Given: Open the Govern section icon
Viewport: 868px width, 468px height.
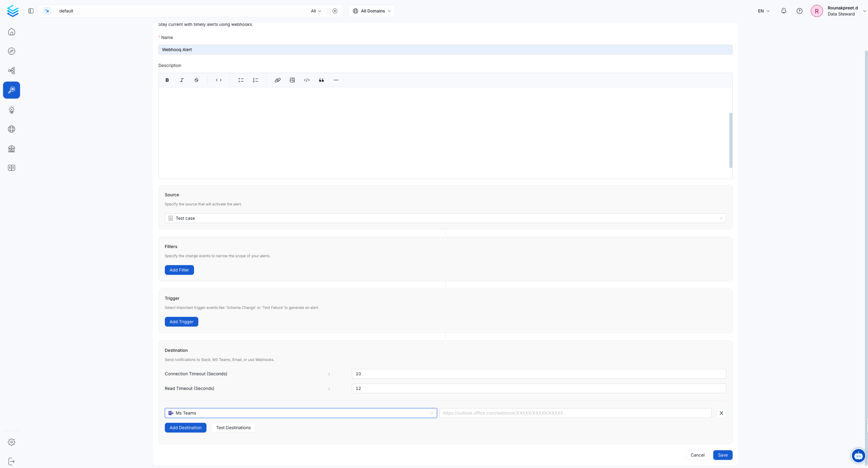Looking at the screenshot, I should [x=12, y=148].
